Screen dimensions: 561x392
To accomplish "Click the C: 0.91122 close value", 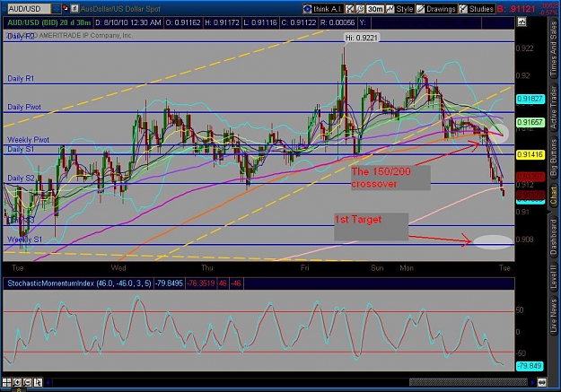I will coord(299,22).
